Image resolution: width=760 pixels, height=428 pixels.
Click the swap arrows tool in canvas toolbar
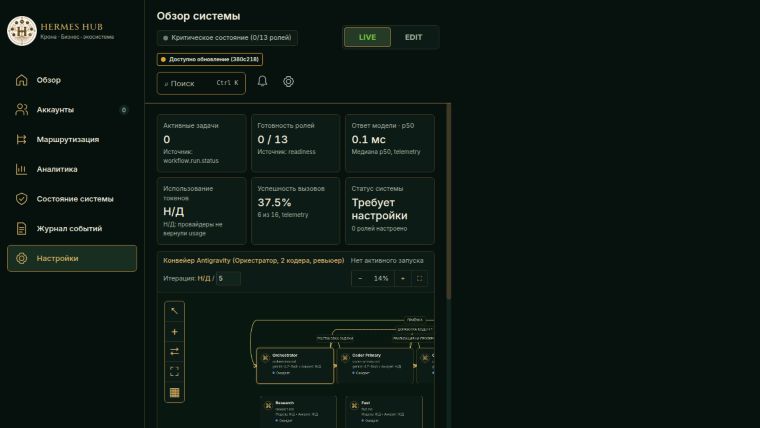(174, 351)
